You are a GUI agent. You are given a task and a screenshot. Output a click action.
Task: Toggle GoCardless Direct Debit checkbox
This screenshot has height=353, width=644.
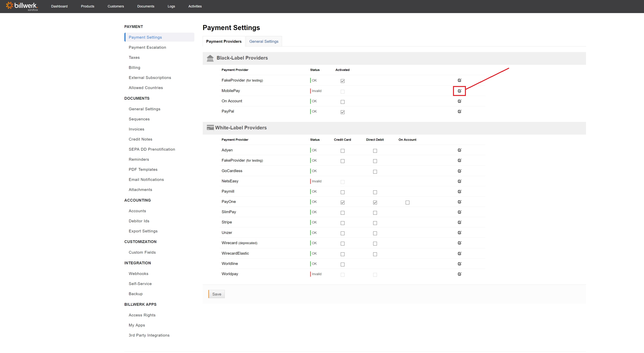(375, 172)
